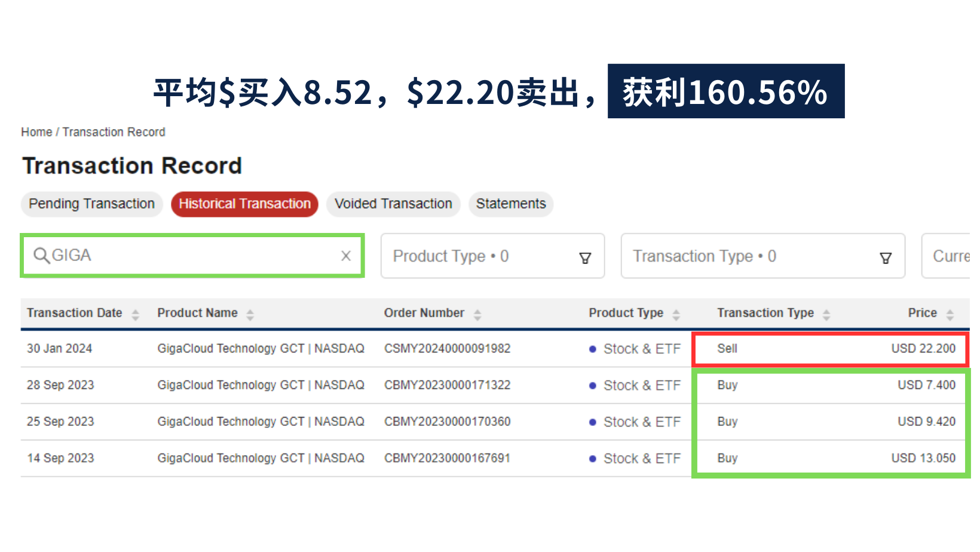Focus the GIGA search input field

coord(192,256)
